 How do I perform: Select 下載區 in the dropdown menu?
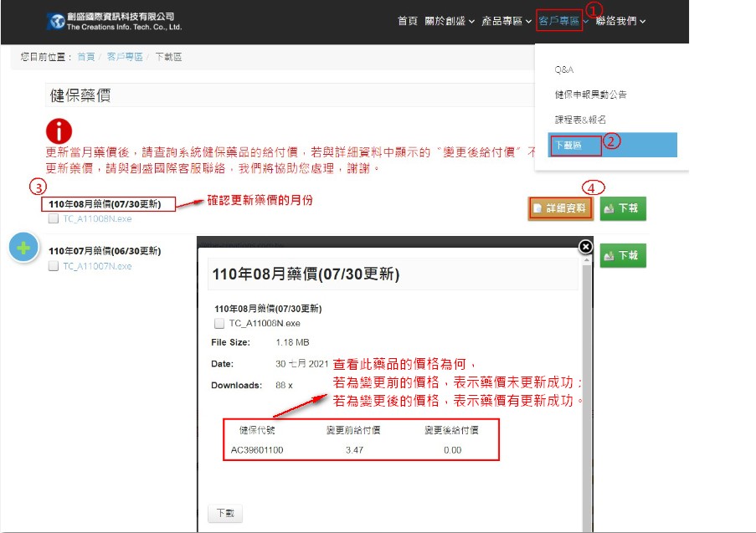click(x=612, y=145)
